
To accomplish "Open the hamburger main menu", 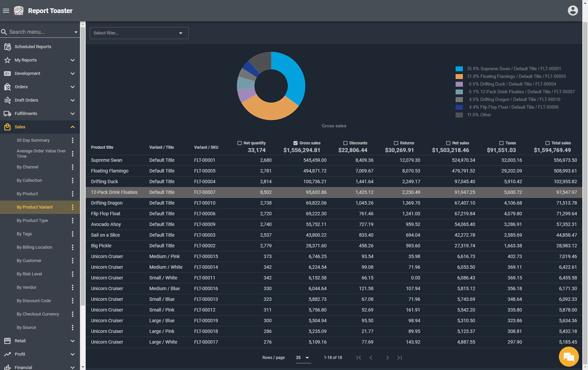I will coord(6,11).
